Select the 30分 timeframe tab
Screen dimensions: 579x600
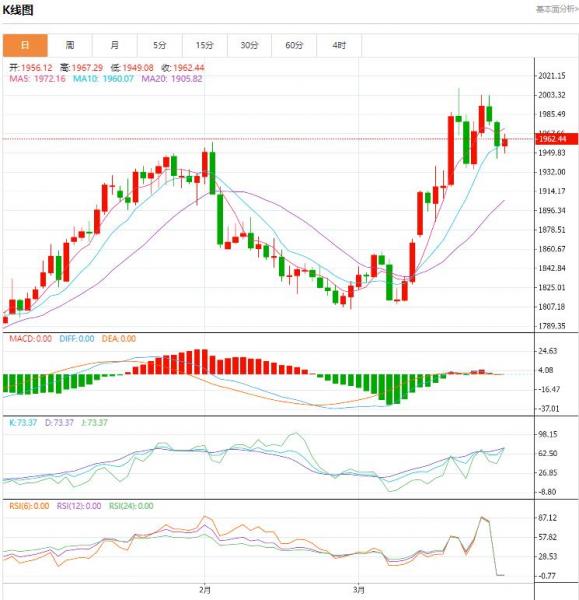click(x=249, y=45)
